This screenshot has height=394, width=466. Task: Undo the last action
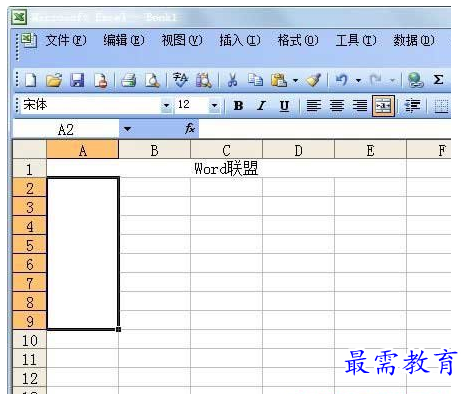(342, 80)
